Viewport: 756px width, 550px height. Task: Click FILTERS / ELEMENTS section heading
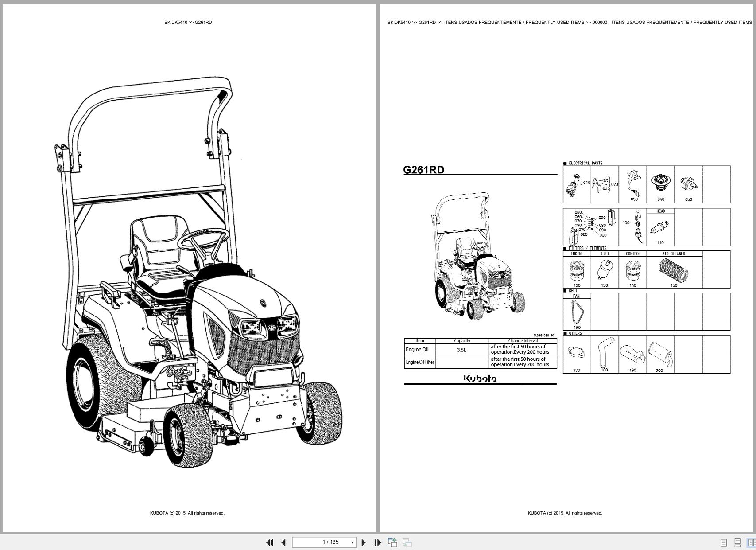[587, 248]
